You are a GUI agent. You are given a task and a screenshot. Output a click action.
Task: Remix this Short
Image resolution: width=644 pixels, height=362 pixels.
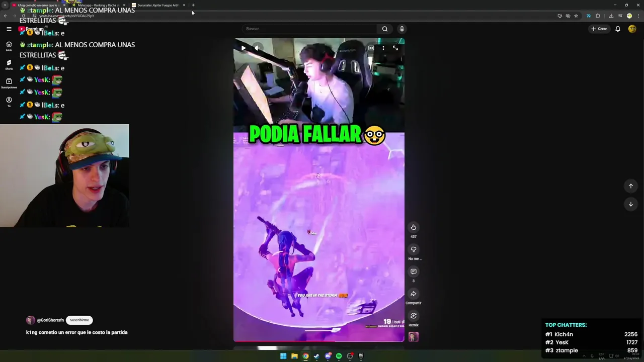414,316
